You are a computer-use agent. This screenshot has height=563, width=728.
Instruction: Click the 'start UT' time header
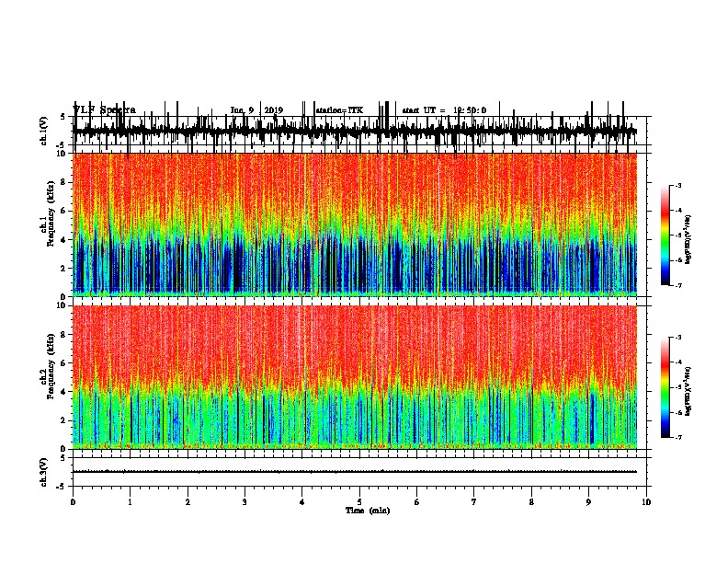444,110
